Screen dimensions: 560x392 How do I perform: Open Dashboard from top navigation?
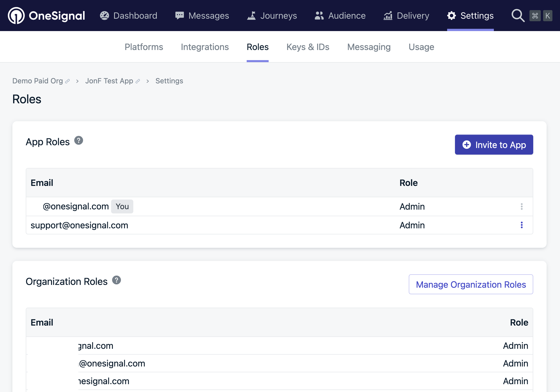pos(129,16)
